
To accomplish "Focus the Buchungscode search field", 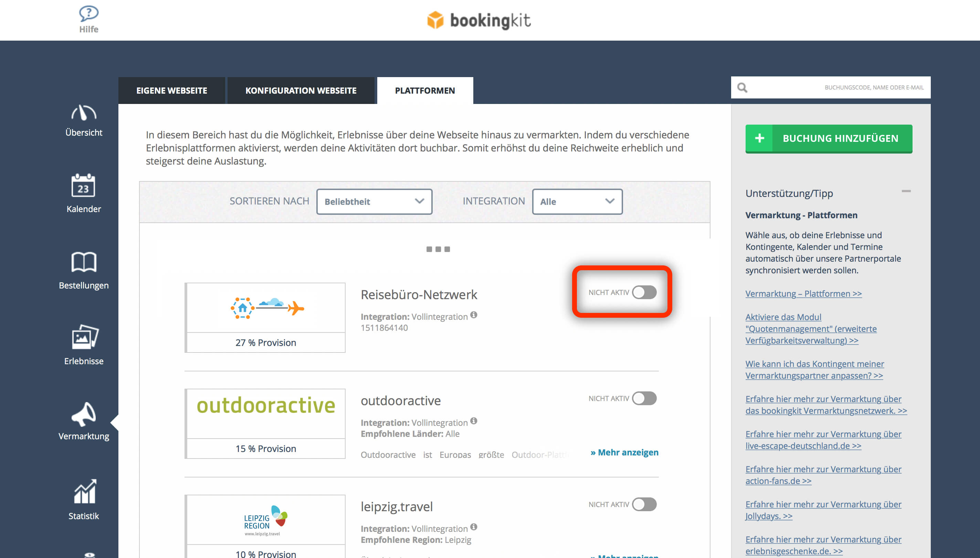I will 831,88.
